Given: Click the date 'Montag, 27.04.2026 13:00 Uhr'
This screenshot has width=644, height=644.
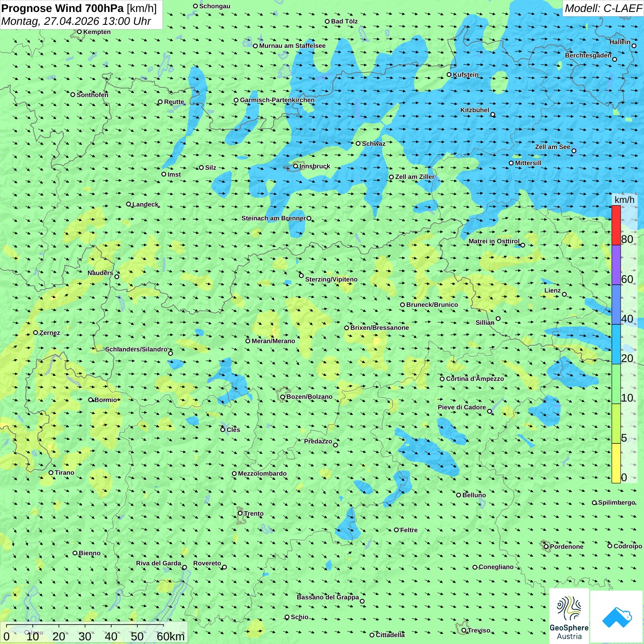Looking at the screenshot, I should [76, 21].
